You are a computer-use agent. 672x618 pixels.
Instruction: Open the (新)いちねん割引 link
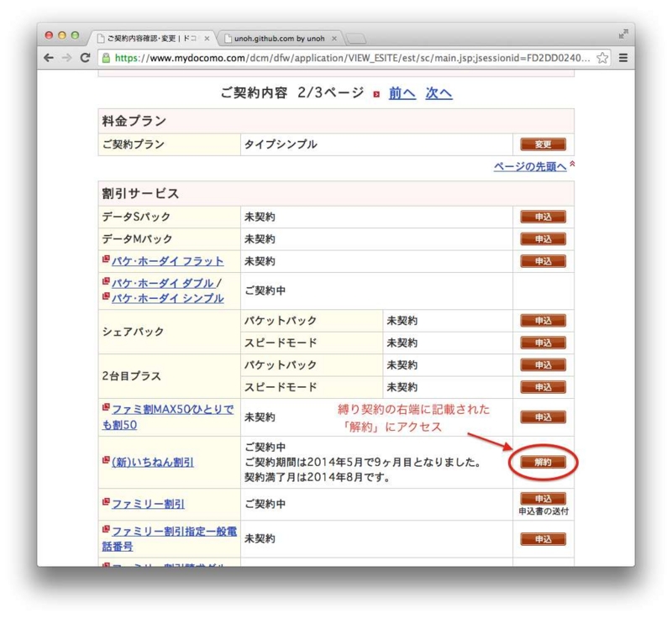153,463
